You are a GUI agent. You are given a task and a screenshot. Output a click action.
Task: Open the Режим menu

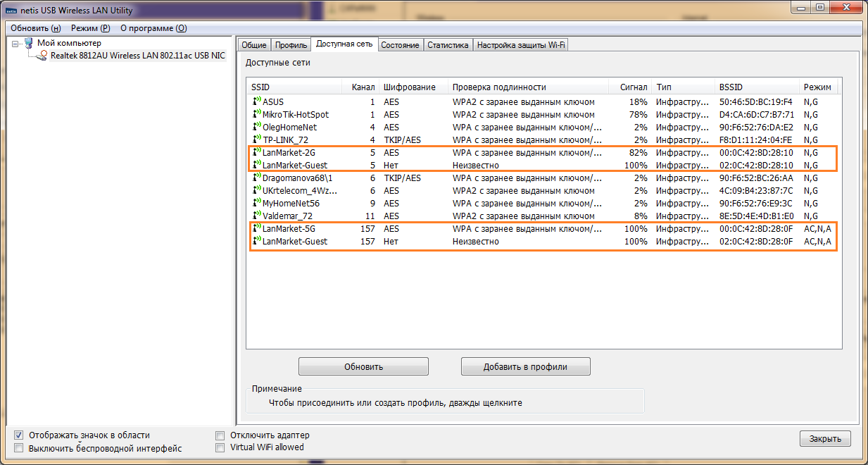pyautogui.click(x=90, y=28)
